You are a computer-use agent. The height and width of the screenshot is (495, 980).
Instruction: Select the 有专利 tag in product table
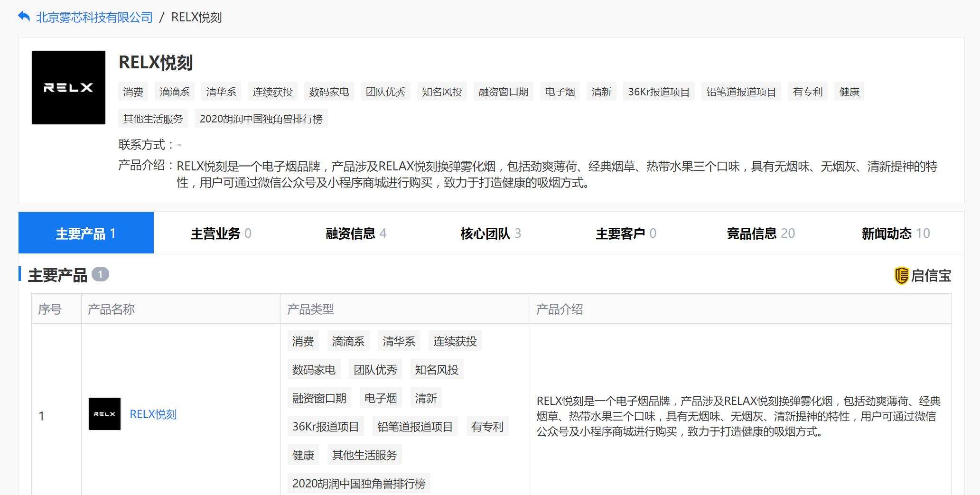click(487, 426)
